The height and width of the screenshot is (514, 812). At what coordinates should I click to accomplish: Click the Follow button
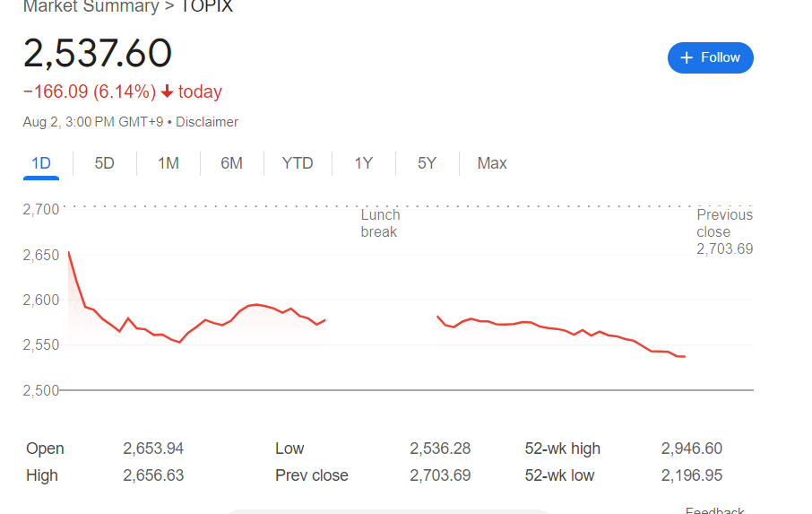tap(710, 57)
